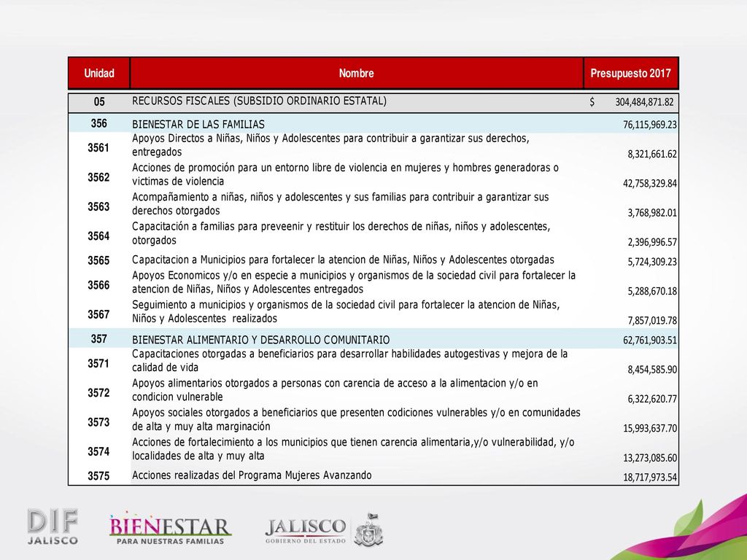
Task: Click the DIF Jalisco logo
Action: pos(53,526)
